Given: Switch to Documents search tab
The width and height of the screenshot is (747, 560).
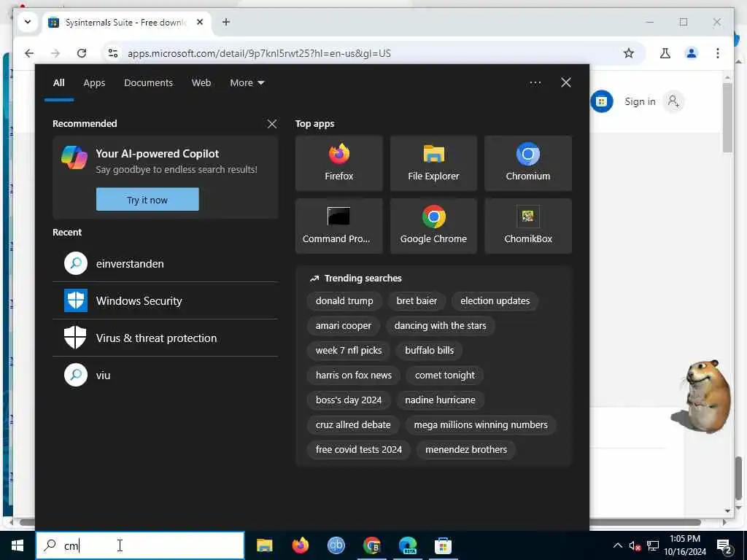Looking at the screenshot, I should pyautogui.click(x=149, y=83).
